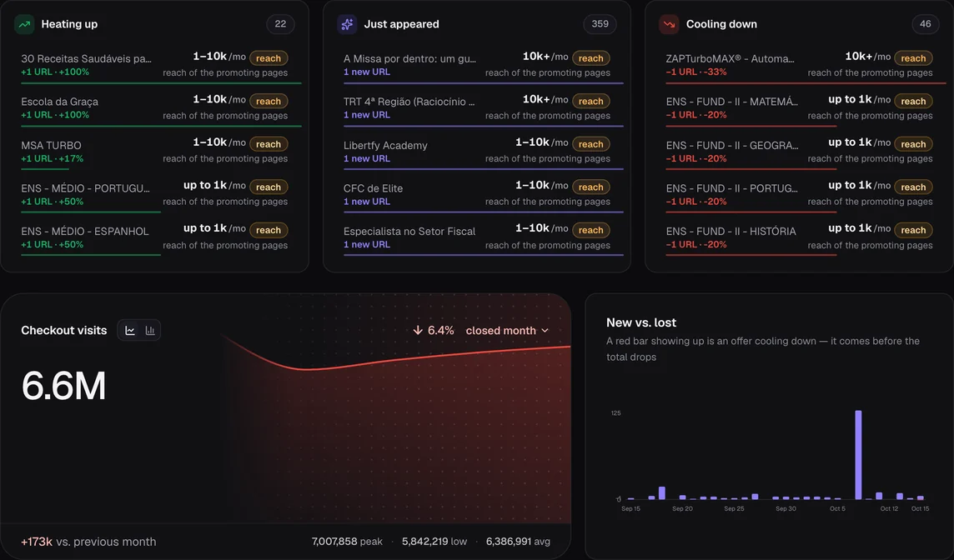Click the -1 URL · -33% text
This screenshot has height=560, width=954.
coord(696,72)
